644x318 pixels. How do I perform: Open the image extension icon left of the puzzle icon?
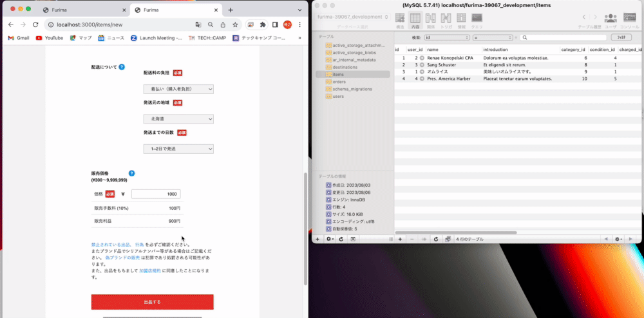pos(251,24)
